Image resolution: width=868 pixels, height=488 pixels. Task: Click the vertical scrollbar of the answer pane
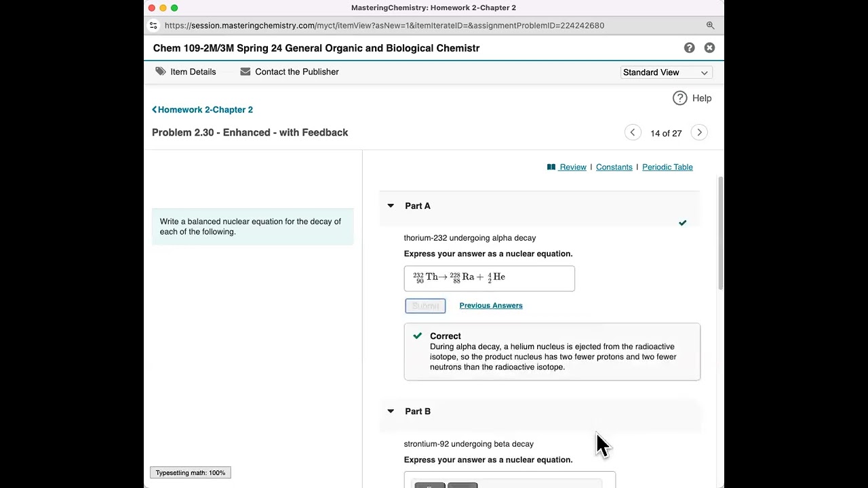720,234
